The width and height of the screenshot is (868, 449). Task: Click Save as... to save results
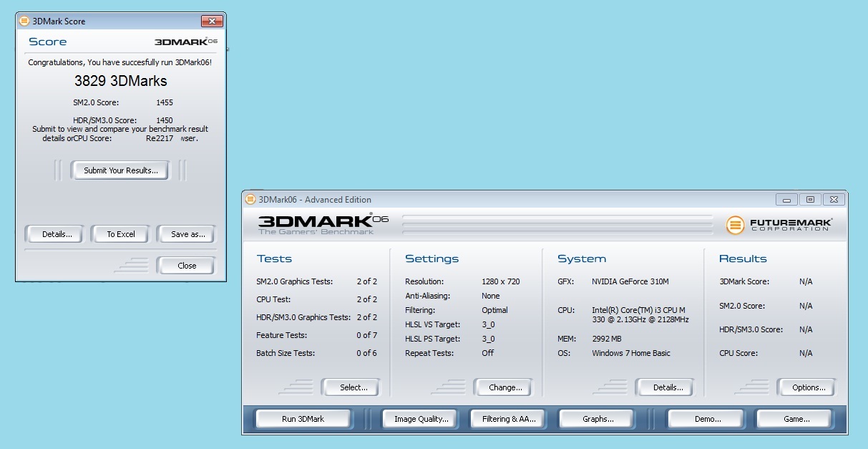tap(187, 234)
